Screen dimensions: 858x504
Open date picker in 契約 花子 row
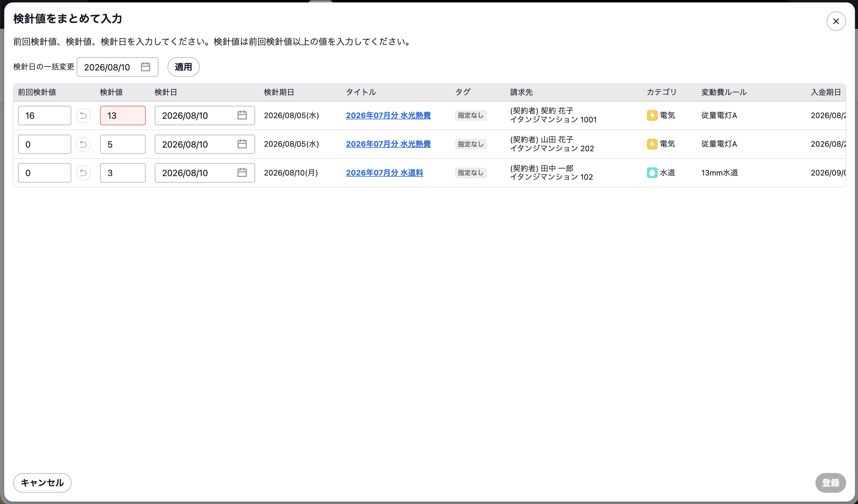click(242, 115)
